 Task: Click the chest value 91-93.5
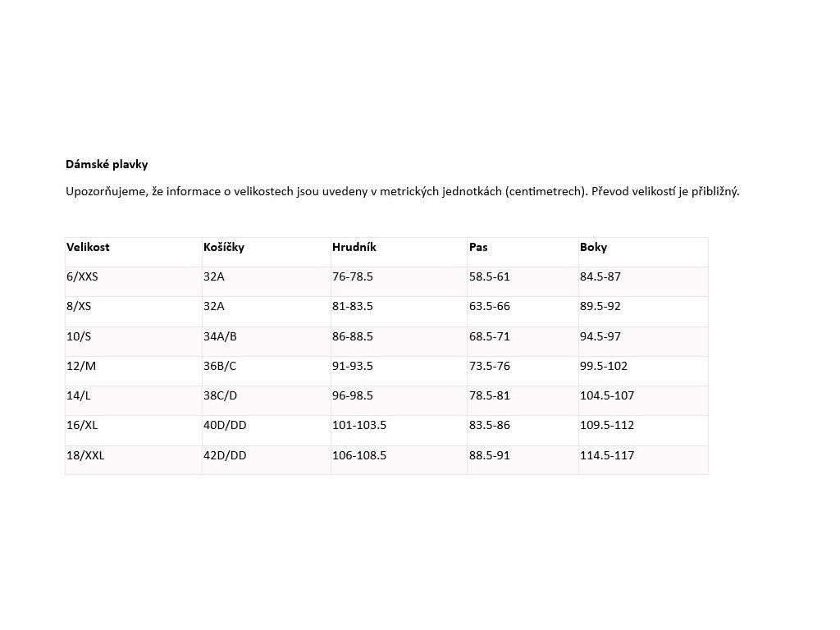click(353, 366)
